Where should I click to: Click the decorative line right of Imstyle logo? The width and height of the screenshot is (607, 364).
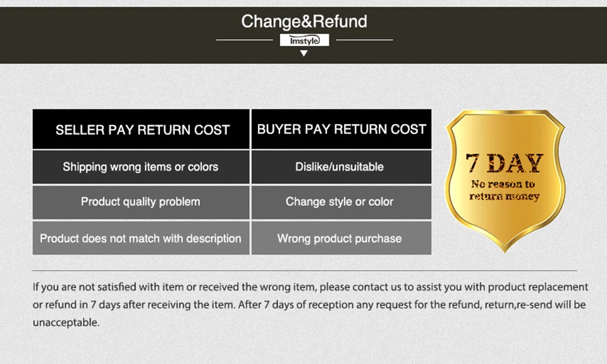click(364, 40)
